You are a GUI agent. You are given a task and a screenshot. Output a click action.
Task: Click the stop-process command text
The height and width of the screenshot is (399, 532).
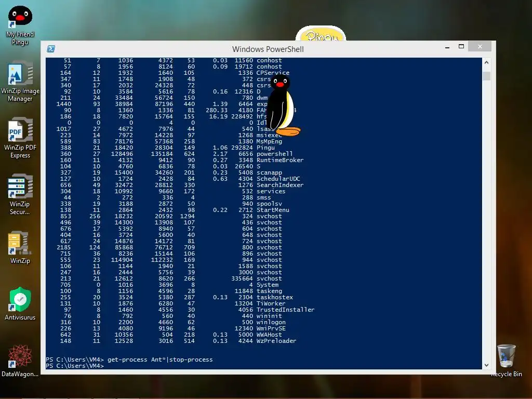click(191, 360)
